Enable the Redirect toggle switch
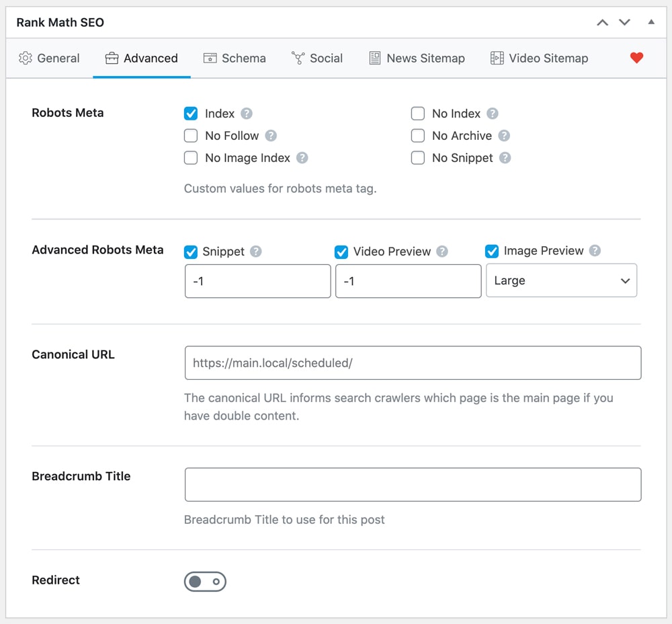Screen dimensions: 672x624 205,581
